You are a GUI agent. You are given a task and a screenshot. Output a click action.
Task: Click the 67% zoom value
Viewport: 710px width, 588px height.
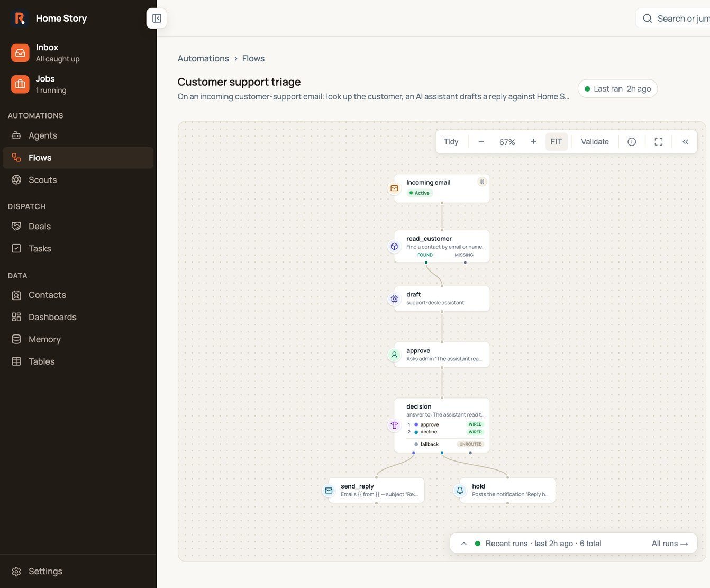point(507,142)
